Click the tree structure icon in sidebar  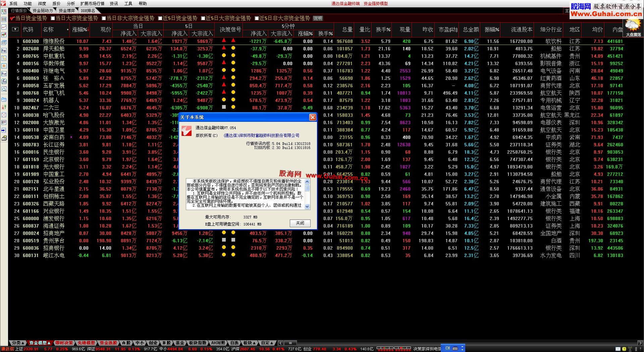tap(4, 58)
